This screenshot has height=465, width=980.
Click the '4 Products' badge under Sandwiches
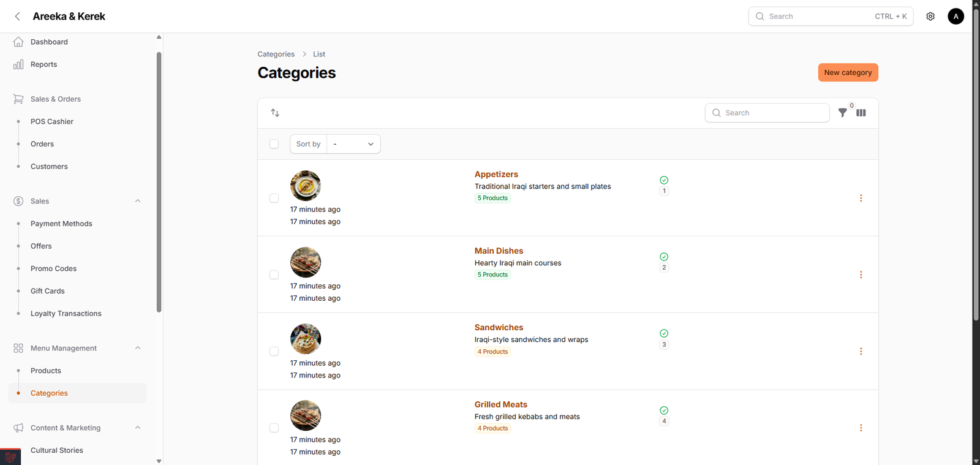pos(492,352)
